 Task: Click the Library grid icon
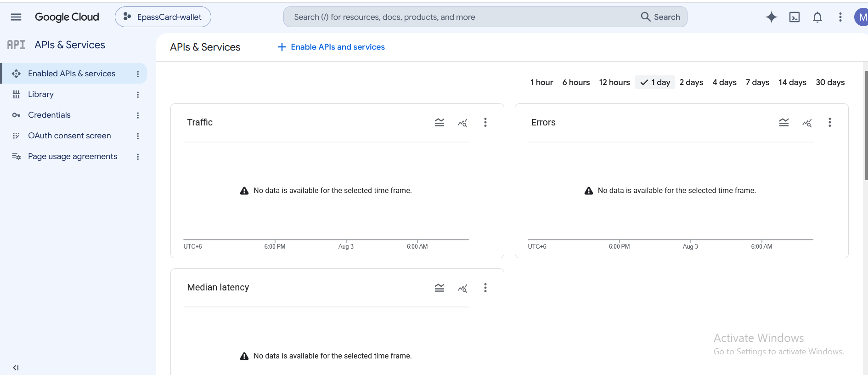click(16, 94)
